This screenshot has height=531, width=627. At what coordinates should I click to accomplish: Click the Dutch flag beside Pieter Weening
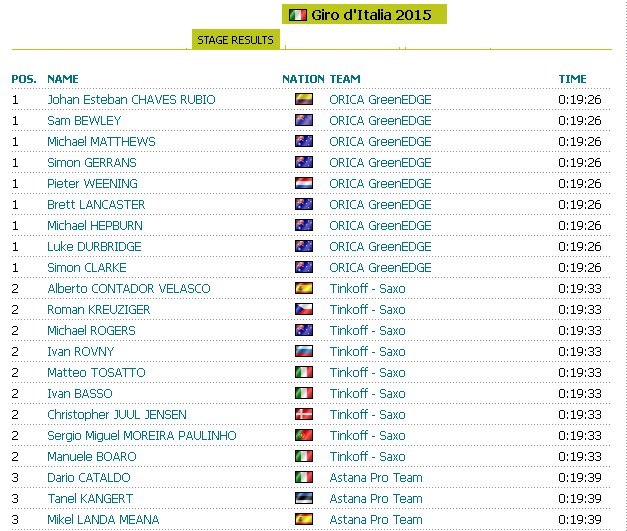click(304, 183)
